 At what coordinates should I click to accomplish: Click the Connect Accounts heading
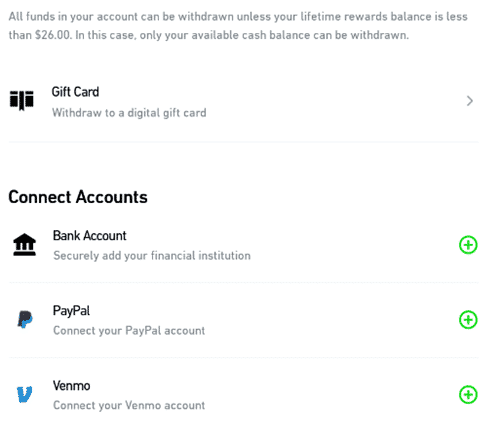(x=78, y=197)
